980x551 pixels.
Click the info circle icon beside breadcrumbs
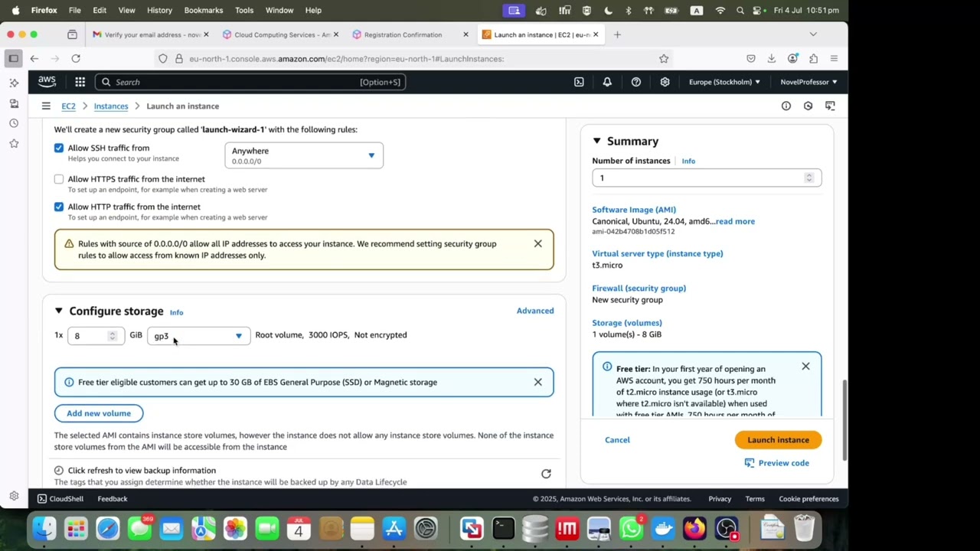[x=786, y=106]
